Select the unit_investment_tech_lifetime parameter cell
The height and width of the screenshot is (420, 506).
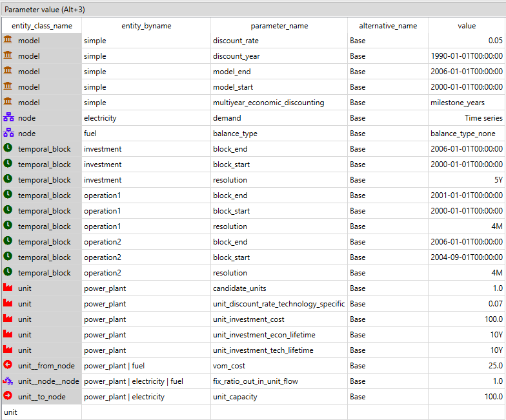pos(279,350)
